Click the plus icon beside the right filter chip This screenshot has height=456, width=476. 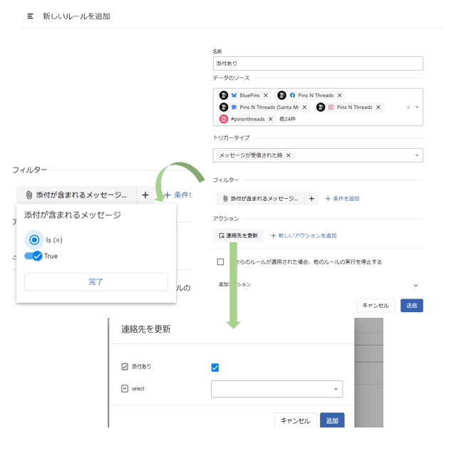(311, 199)
